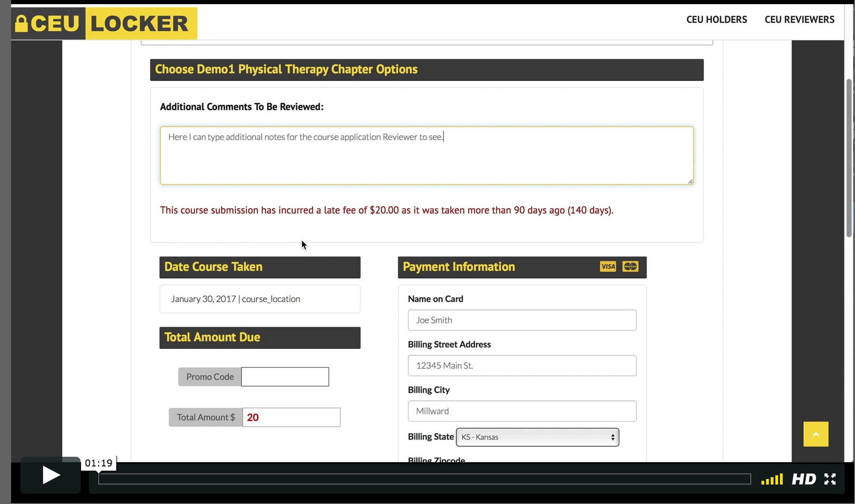Open the CEU Holders menu
The width and height of the screenshot is (855, 504).
[x=717, y=19]
